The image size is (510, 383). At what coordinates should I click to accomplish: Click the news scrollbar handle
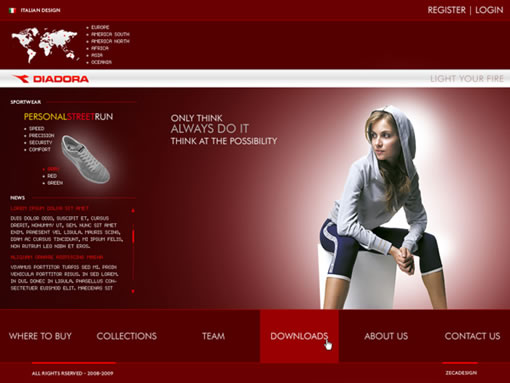[x=133, y=236]
